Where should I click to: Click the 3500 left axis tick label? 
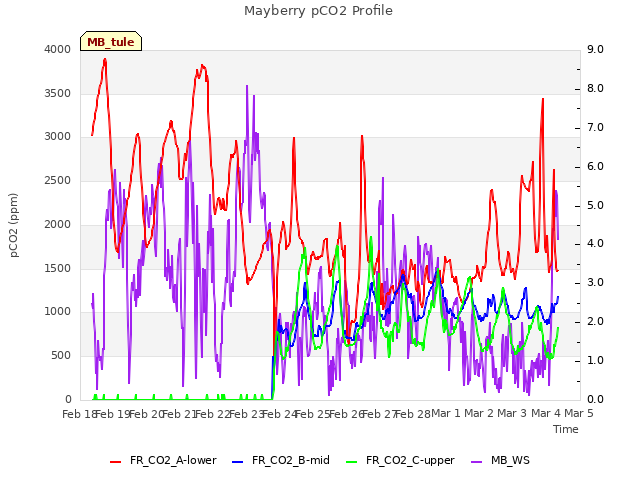58,93
